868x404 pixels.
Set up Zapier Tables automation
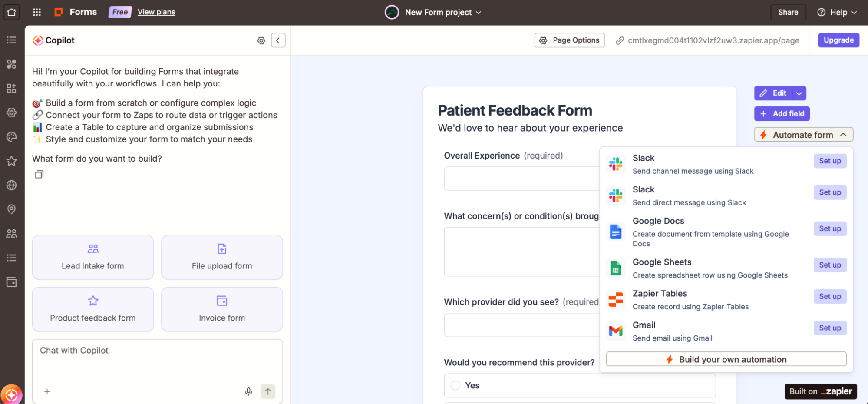[x=830, y=296]
